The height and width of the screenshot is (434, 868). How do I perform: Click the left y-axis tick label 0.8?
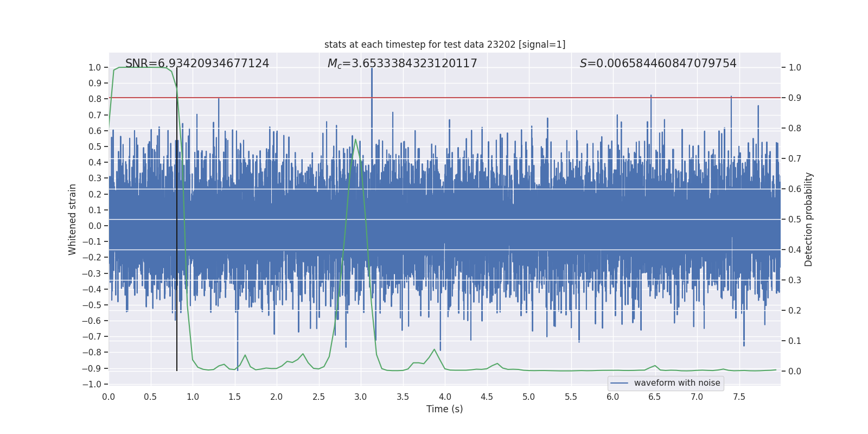coord(94,99)
